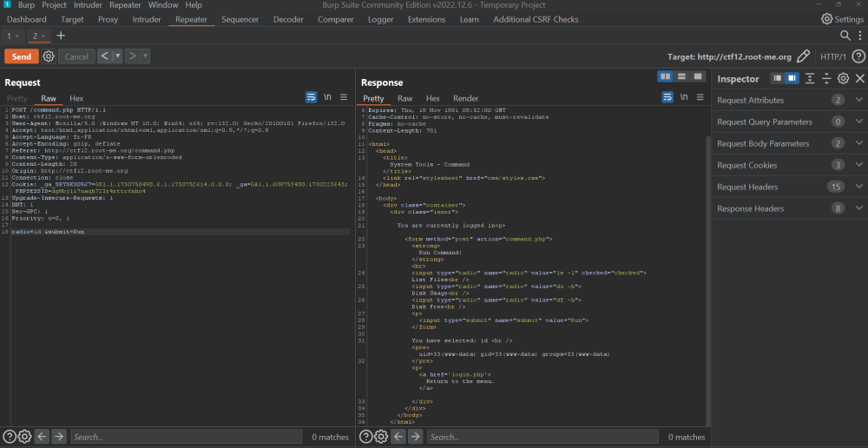Send the request
The height and width of the screenshot is (448, 868).
click(22, 56)
